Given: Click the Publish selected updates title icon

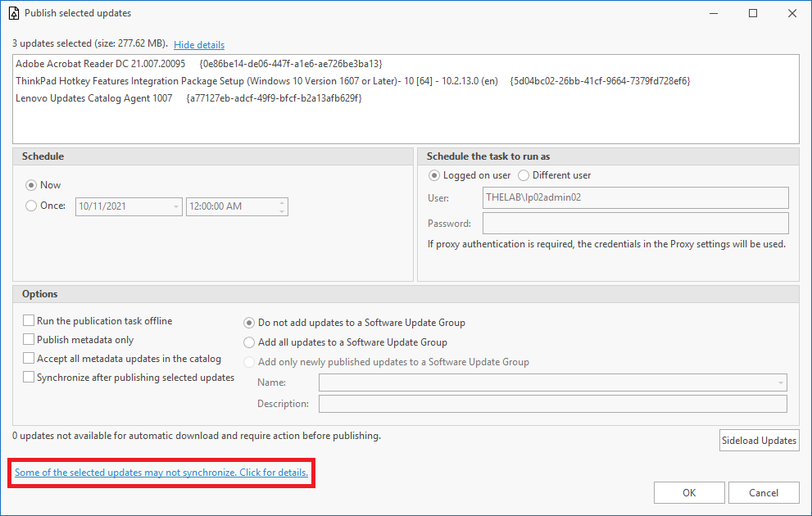Looking at the screenshot, I should pos(14,13).
